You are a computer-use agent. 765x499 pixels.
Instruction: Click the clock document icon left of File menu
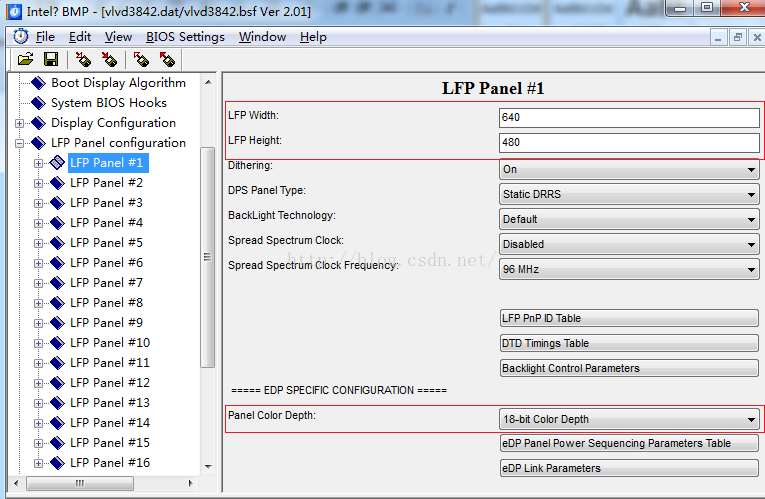click(x=20, y=37)
